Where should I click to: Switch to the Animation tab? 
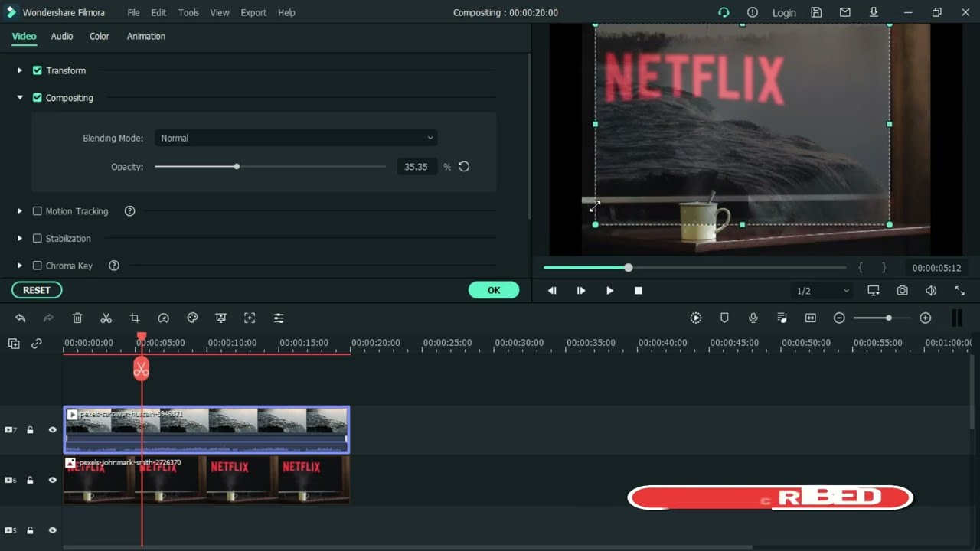pos(146,36)
